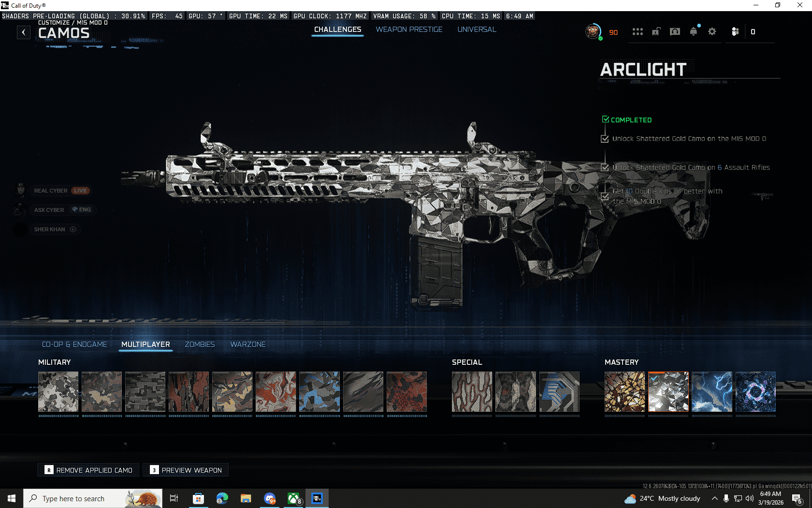812x508 pixels.
Task: Open the settings gear icon
Action: tap(712, 32)
